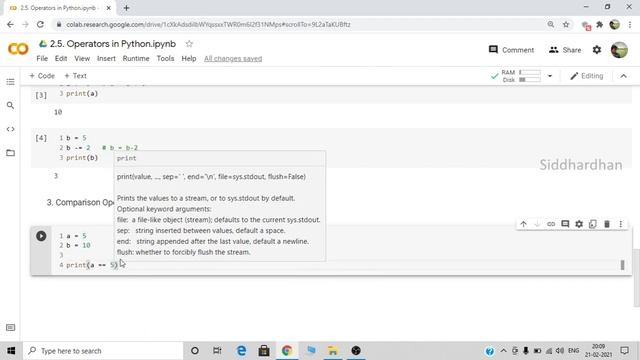Move cell down with the arrow icon
This screenshot has width=640, height=360.
[537, 224]
